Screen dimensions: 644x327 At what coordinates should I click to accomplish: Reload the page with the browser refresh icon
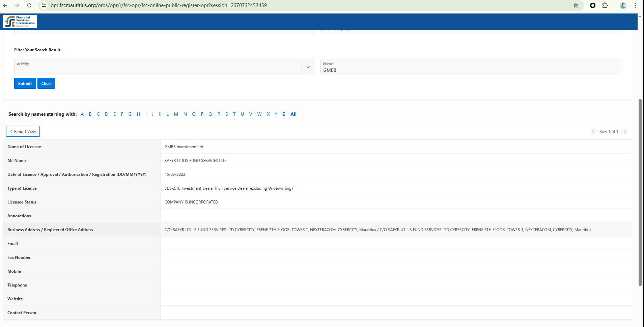click(x=29, y=5)
